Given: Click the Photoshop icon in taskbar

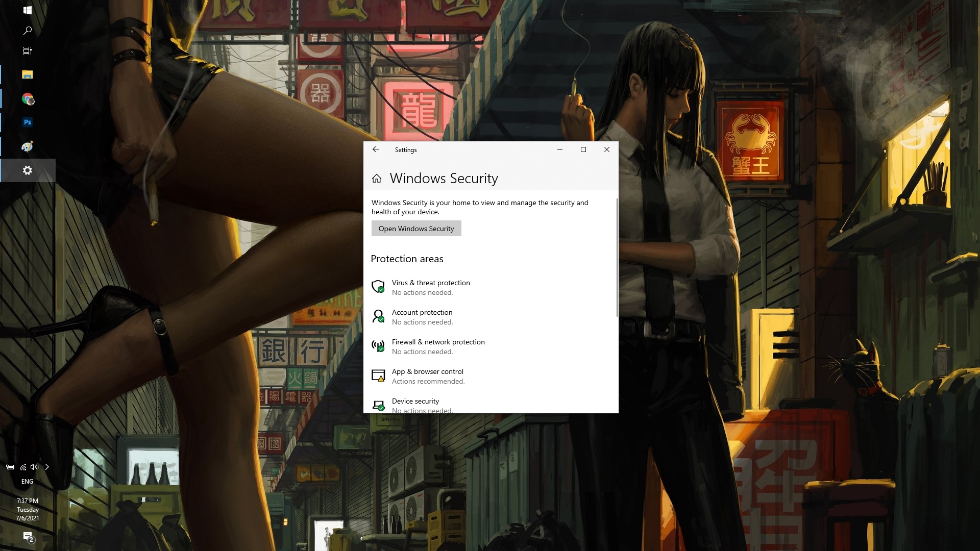Looking at the screenshot, I should click(x=27, y=122).
